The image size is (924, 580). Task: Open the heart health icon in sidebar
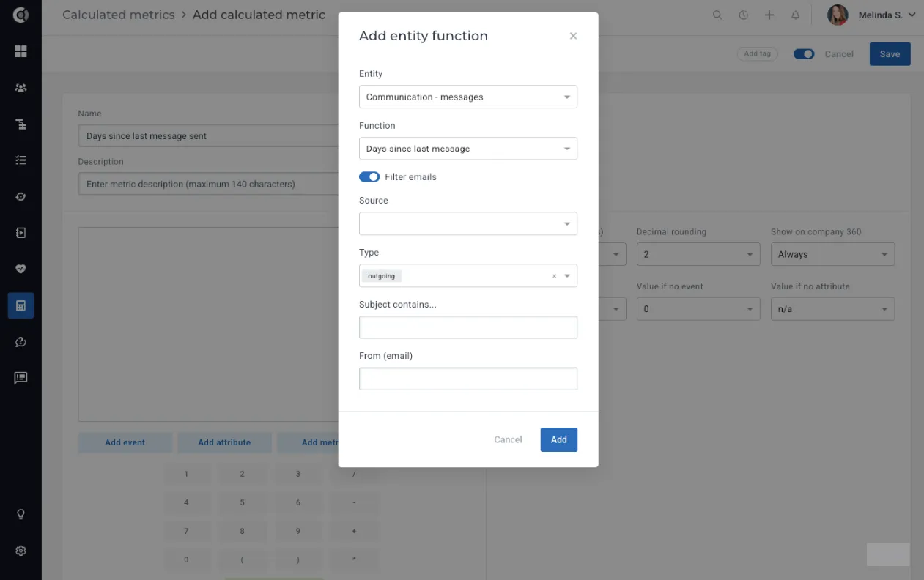pos(21,269)
